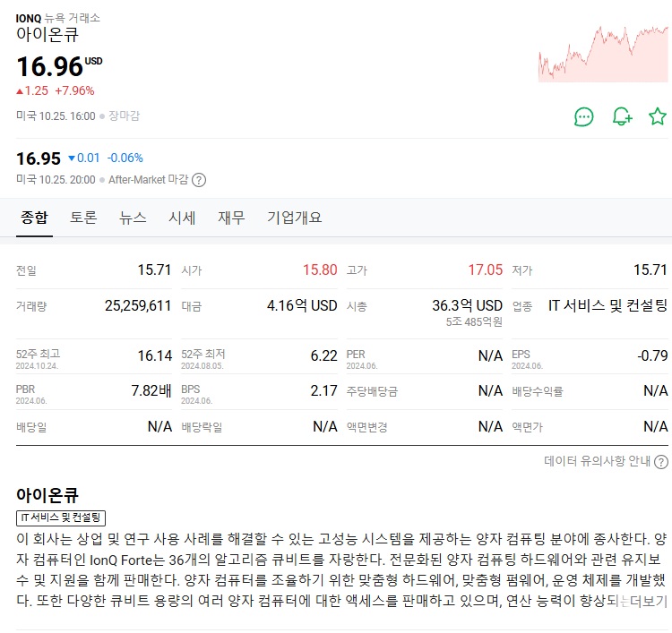This screenshot has width=672, height=633.
Task: Click the 전일 value 15.71
Action: (x=154, y=269)
